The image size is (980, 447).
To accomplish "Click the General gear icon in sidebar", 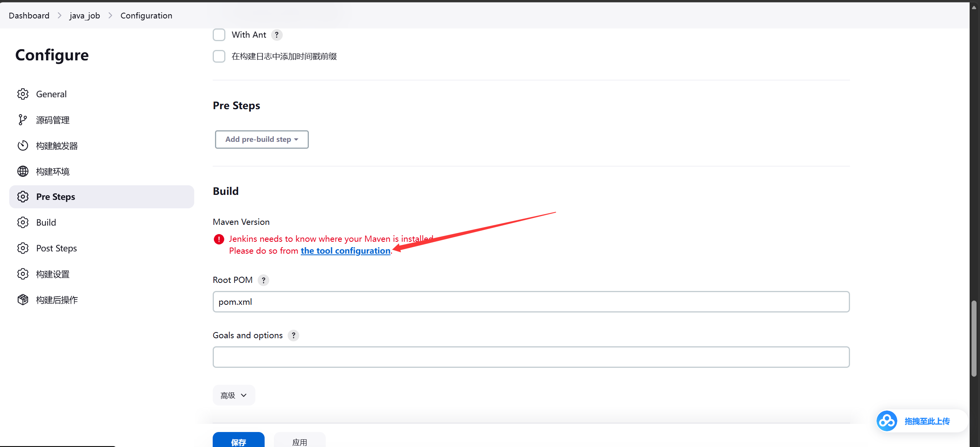I will click(23, 94).
